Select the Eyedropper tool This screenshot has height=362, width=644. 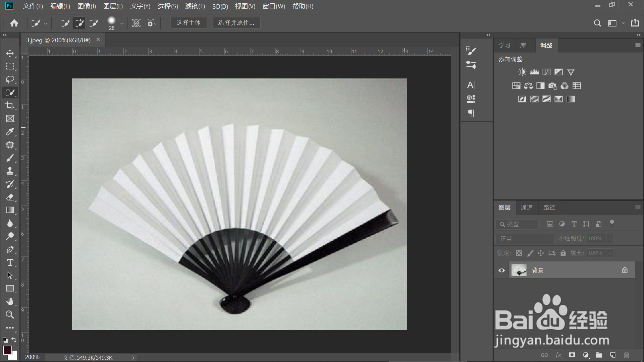click(10, 132)
